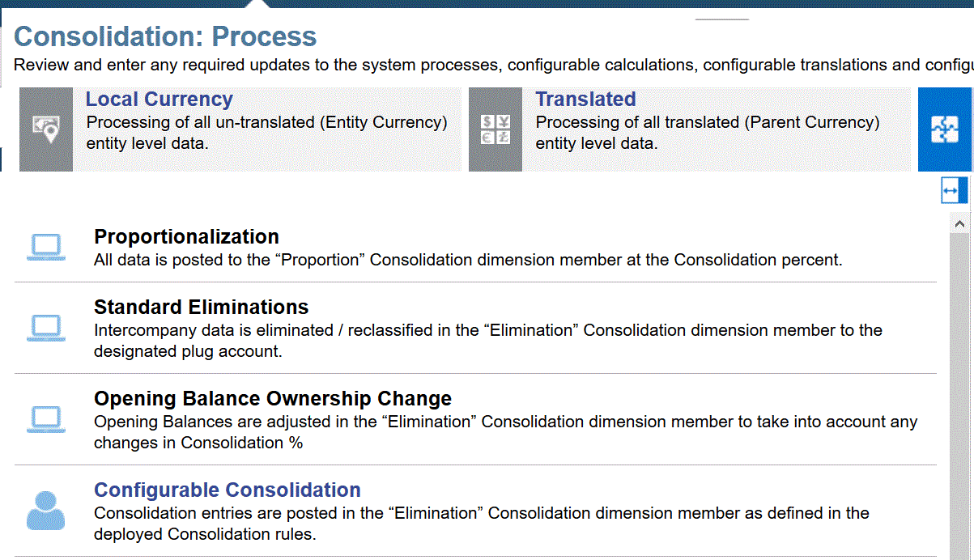Select the Proportionalization heading
Viewport: 974px width, 560px height.
(x=187, y=236)
